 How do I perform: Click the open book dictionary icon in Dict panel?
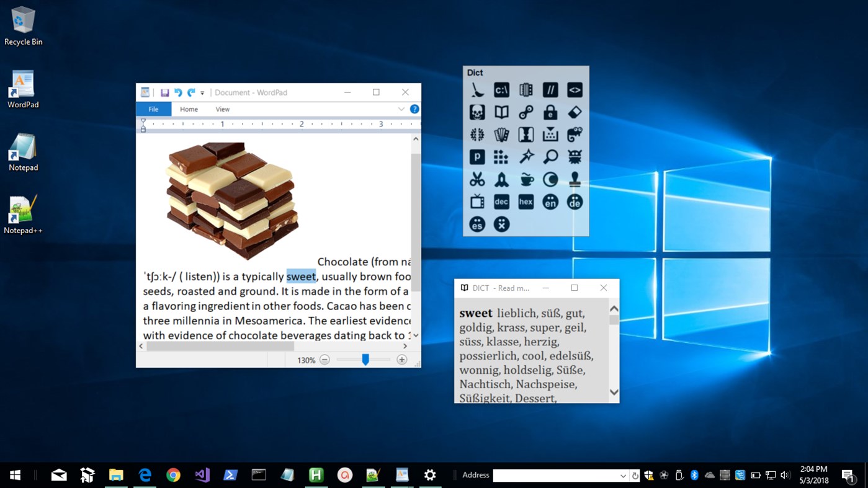501,112
